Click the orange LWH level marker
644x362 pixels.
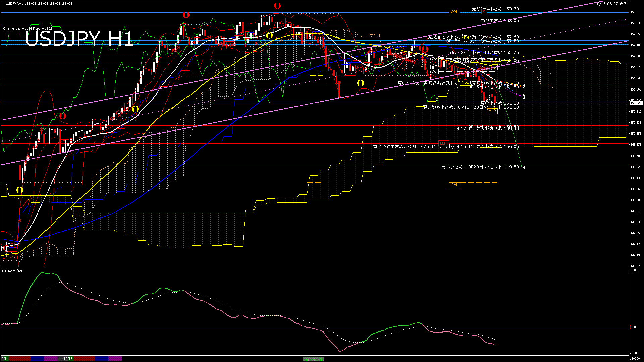click(x=454, y=11)
